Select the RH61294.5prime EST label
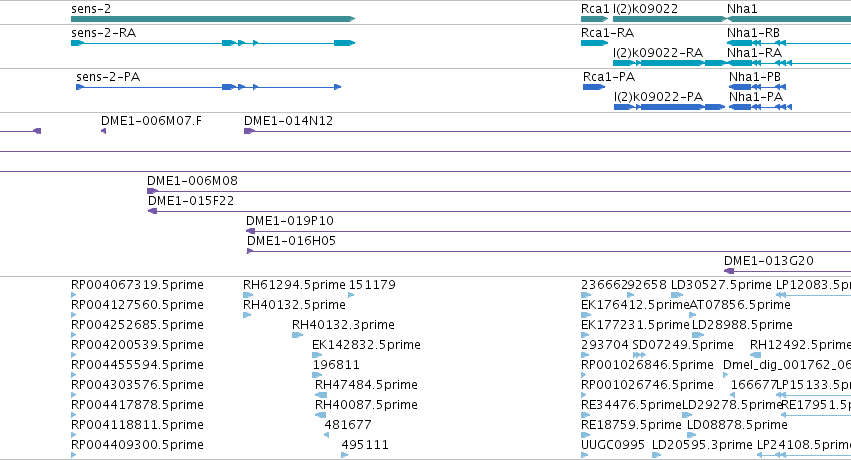The image size is (851, 460). [x=294, y=285]
